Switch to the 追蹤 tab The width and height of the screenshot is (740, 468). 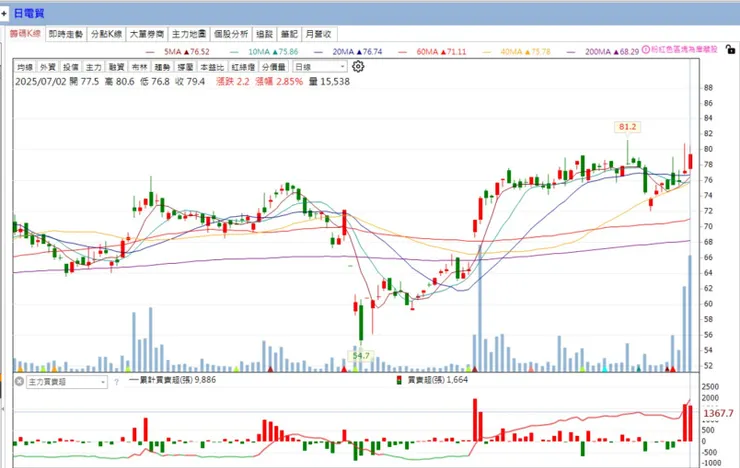265,34
